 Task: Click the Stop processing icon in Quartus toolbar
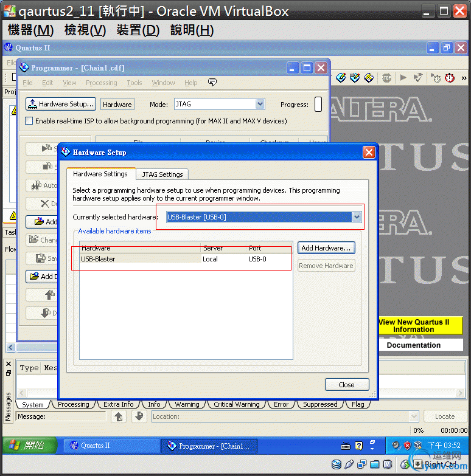(x=386, y=78)
